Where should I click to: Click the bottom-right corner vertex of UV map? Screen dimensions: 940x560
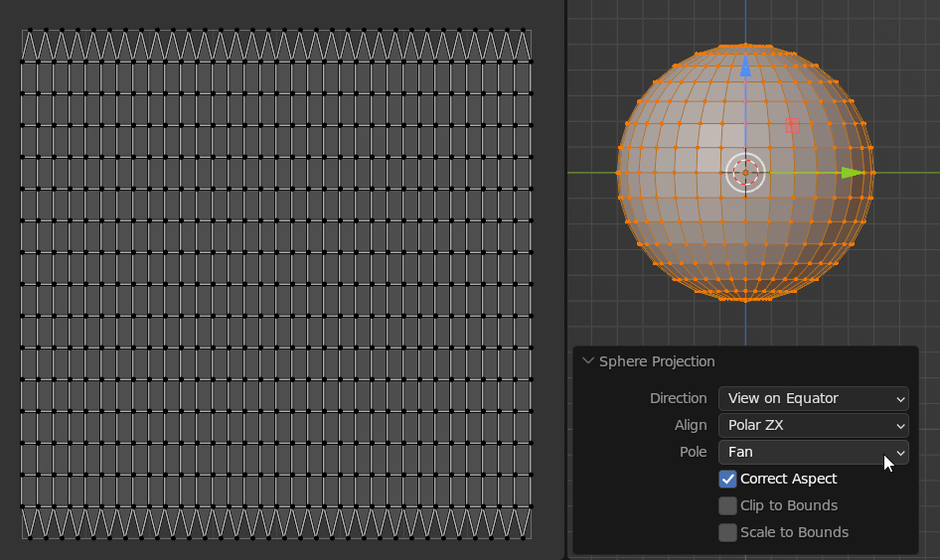(532, 538)
